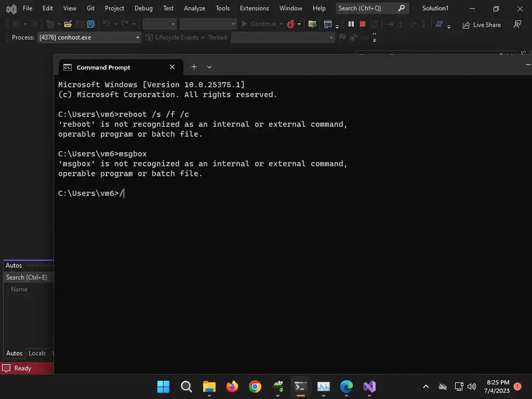Close the Command Prompt tab

[x=172, y=67]
